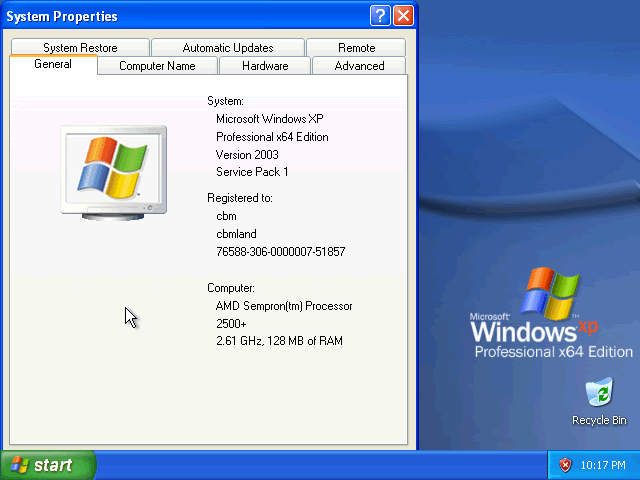
Task: Click 'AMD Sempron(tm) Processor' text
Action: point(284,306)
